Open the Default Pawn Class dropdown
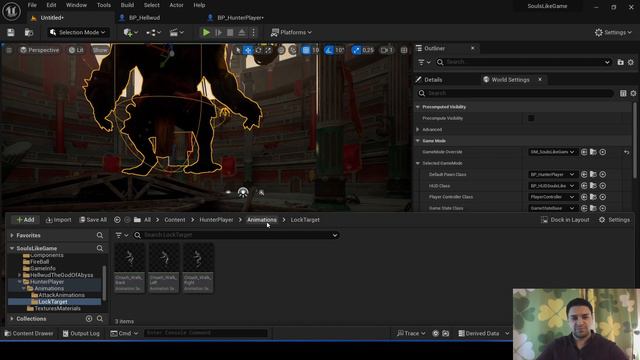 [x=552, y=174]
